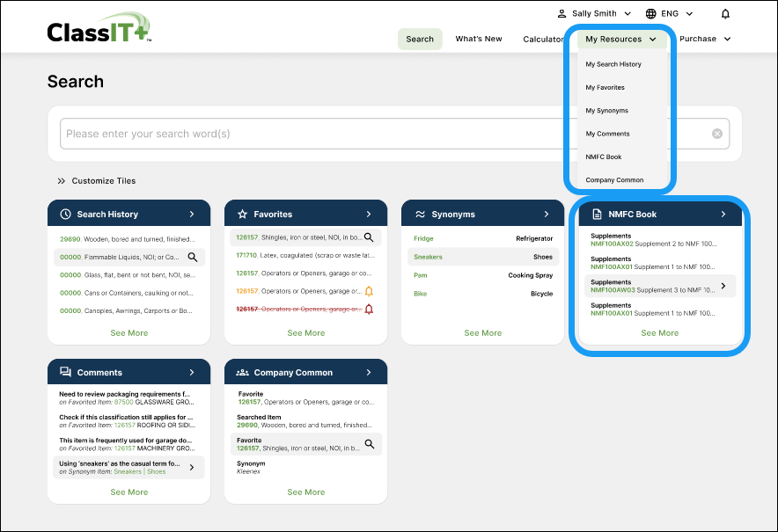Open the ENG language dropdown
This screenshot has width=778, height=532.
tap(689, 14)
